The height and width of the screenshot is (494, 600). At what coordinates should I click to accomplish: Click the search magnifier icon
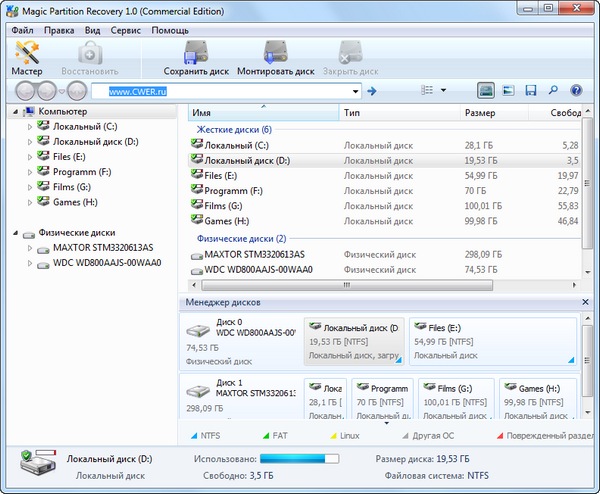pyautogui.click(x=553, y=91)
